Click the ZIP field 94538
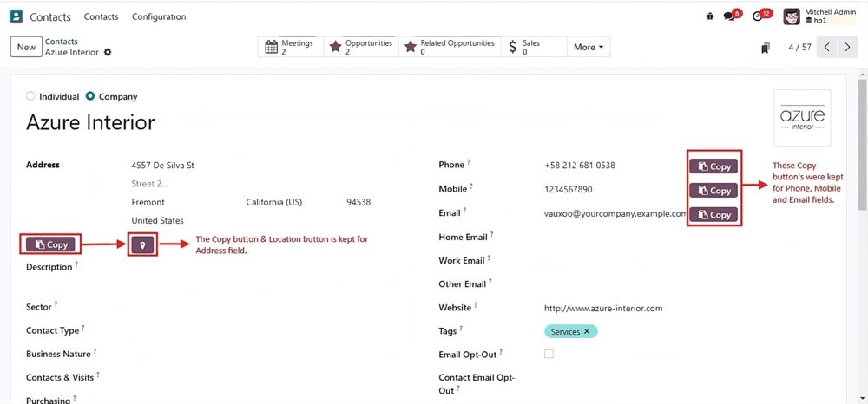The height and width of the screenshot is (404, 868). tap(358, 202)
